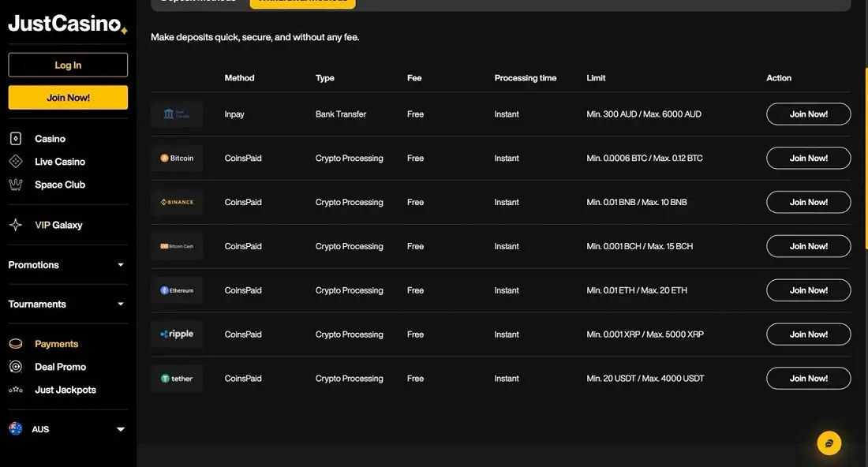The width and height of the screenshot is (868, 467).
Task: Click the Deal Promo target icon
Action: pyautogui.click(x=16, y=366)
